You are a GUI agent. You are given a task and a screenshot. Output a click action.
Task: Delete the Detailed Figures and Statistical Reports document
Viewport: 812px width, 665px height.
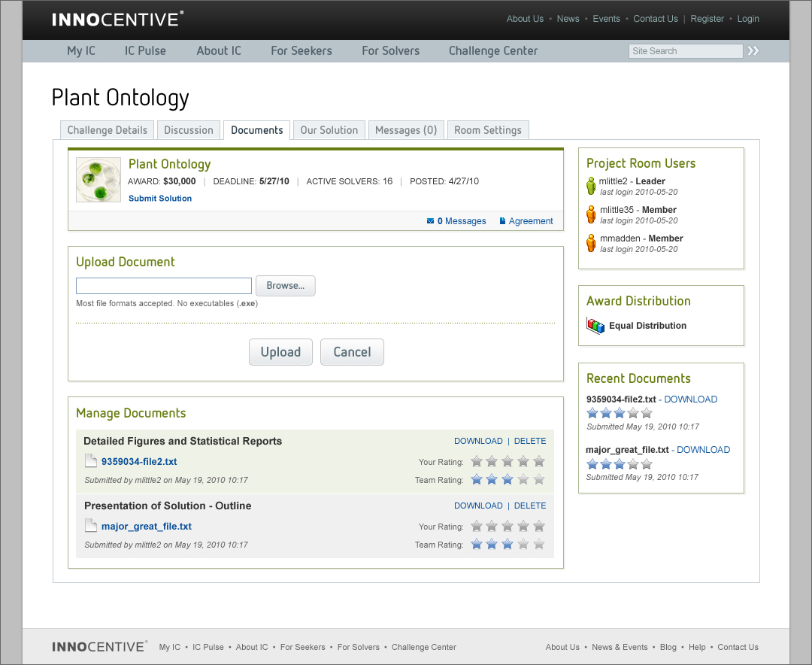tap(530, 441)
